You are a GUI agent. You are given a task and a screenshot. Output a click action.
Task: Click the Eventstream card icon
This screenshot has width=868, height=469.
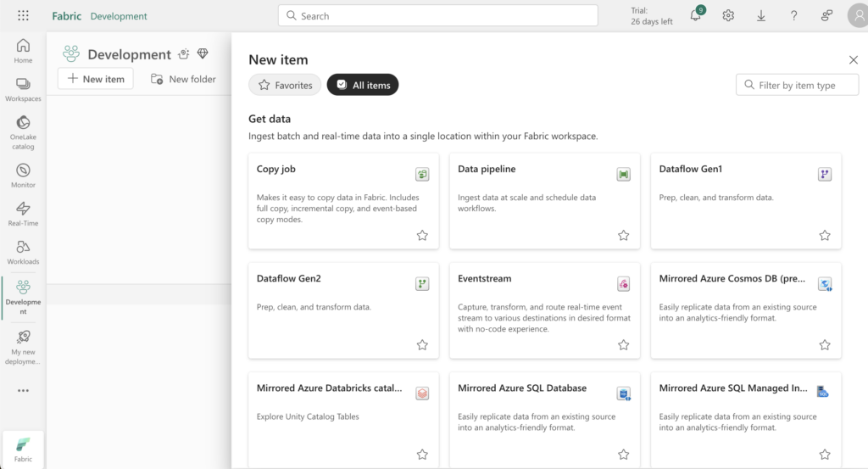pyautogui.click(x=623, y=284)
